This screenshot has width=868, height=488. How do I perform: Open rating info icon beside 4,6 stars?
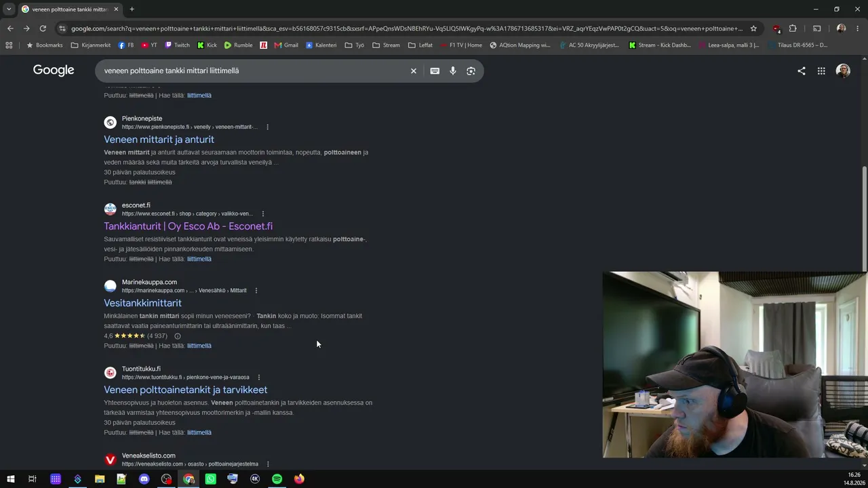[x=178, y=336]
